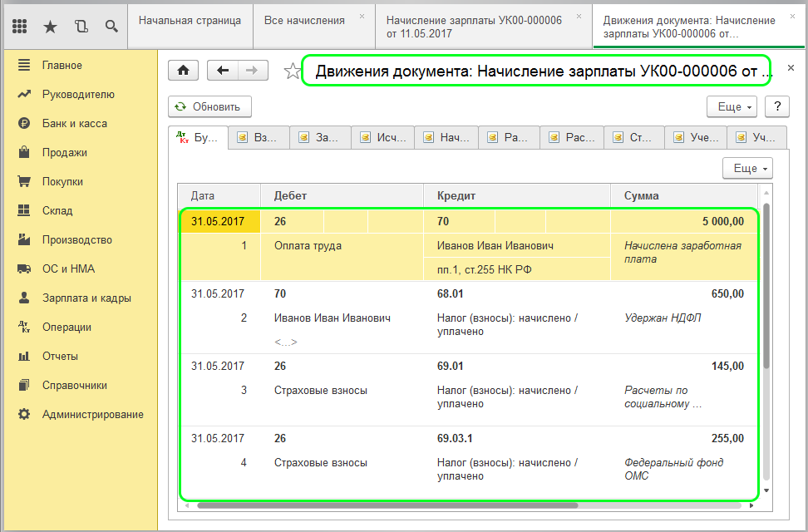Select the Уч... last register tab
Viewport: 808px width, 532px height.
(x=757, y=138)
